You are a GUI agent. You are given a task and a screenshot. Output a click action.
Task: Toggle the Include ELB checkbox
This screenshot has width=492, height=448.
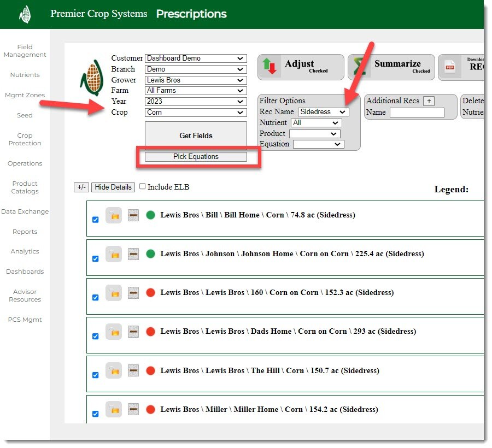coord(143,186)
